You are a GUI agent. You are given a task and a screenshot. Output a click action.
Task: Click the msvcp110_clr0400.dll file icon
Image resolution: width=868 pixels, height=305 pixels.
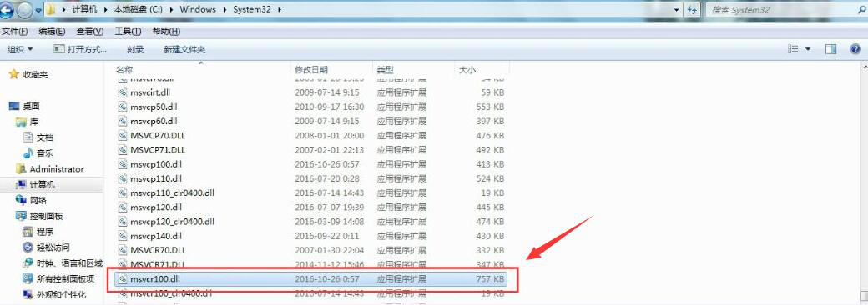[x=123, y=192]
